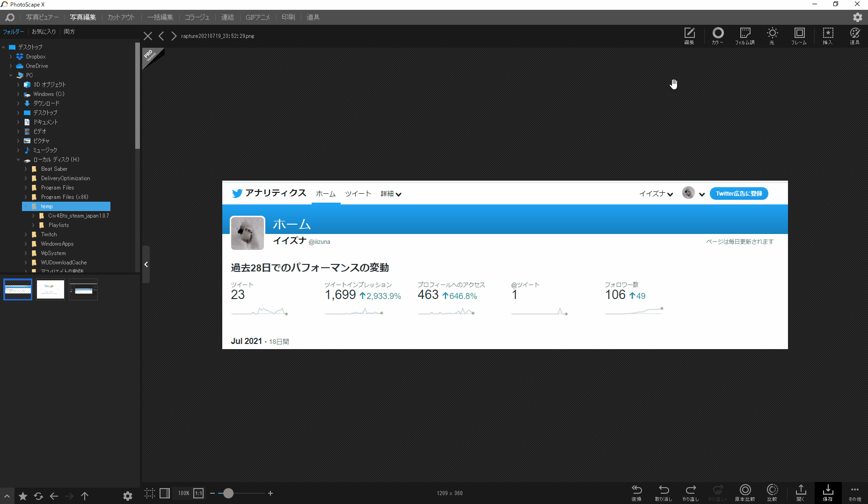Open the 光 light effects panel
This screenshot has height=504, width=868.
click(x=772, y=36)
